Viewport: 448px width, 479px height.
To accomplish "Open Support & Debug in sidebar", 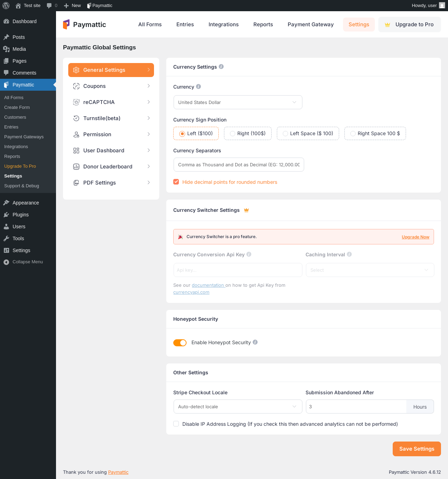I will point(22,186).
